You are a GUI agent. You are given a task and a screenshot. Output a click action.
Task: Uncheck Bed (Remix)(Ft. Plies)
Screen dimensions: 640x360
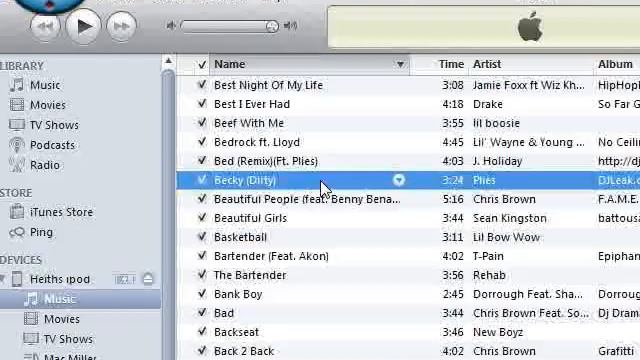(x=202, y=161)
